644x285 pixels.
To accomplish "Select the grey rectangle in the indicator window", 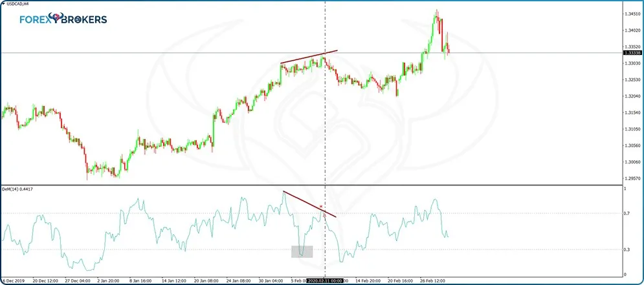I will point(302,251).
